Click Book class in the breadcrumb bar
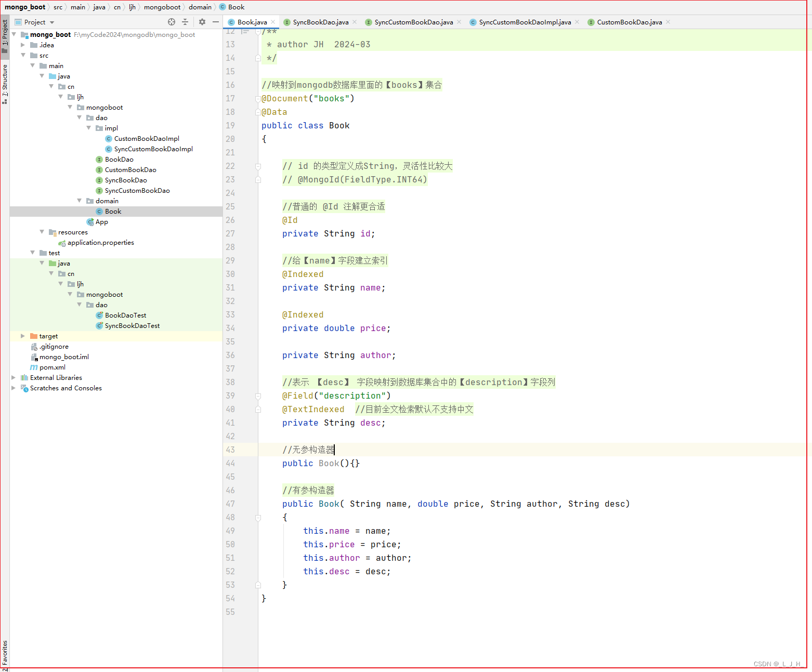The image size is (812, 672). (x=232, y=7)
